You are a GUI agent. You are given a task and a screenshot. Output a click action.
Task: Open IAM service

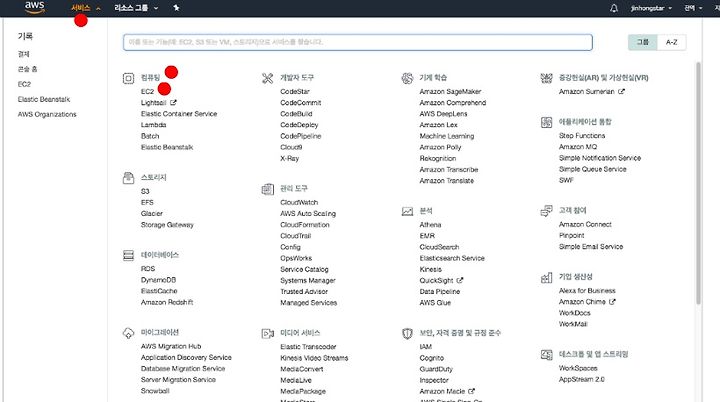[426, 347]
